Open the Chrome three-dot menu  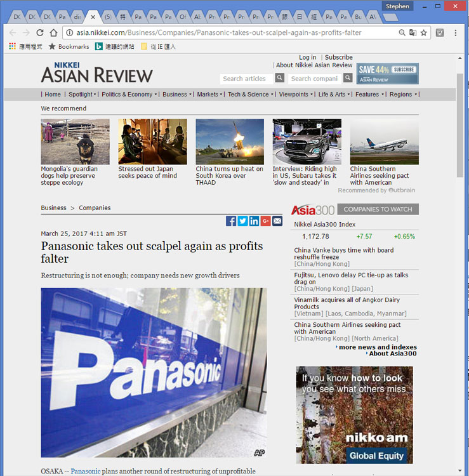455,33
